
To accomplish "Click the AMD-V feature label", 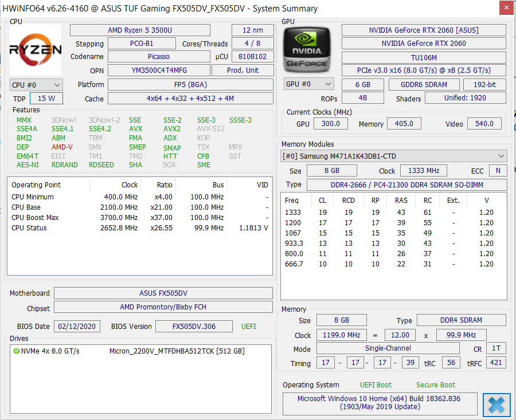I will point(62,147).
